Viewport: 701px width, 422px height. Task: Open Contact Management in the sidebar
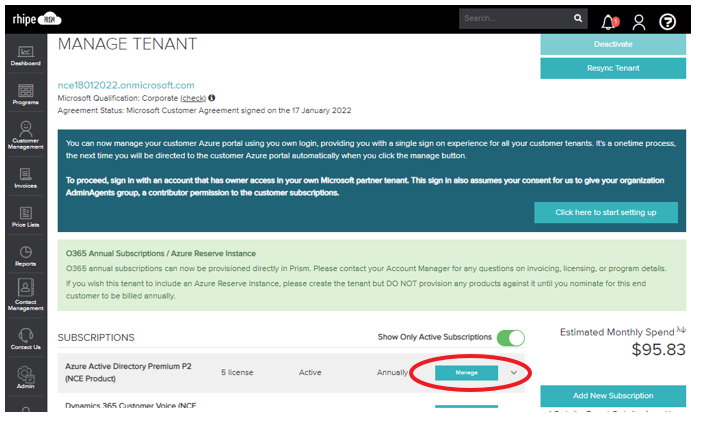pos(25,294)
